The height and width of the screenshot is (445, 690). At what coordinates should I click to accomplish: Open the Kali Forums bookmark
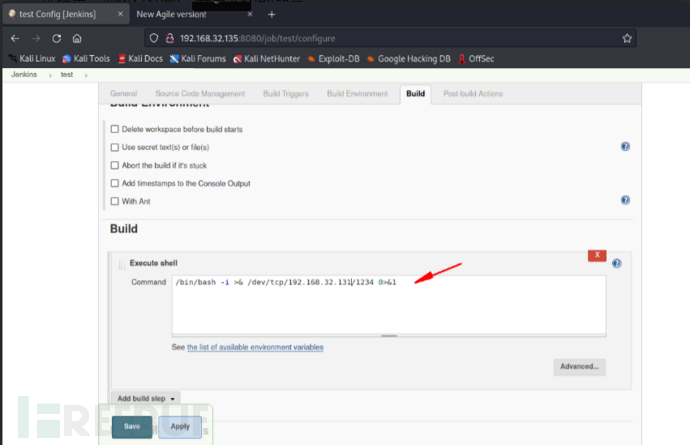tap(198, 59)
